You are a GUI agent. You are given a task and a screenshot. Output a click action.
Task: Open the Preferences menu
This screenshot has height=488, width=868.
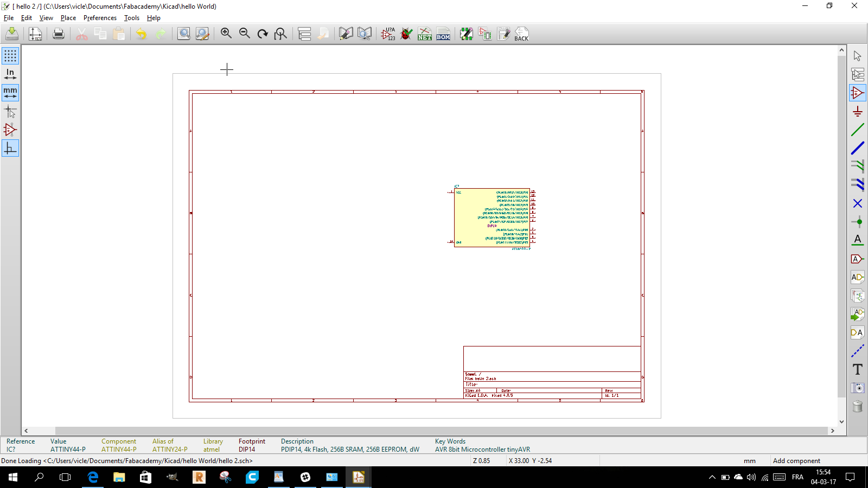tap(100, 18)
